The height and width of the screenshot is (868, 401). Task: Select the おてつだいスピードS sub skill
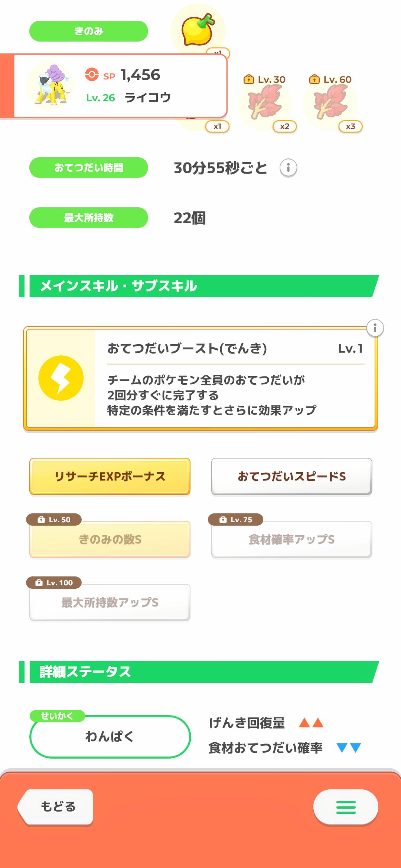click(x=292, y=477)
